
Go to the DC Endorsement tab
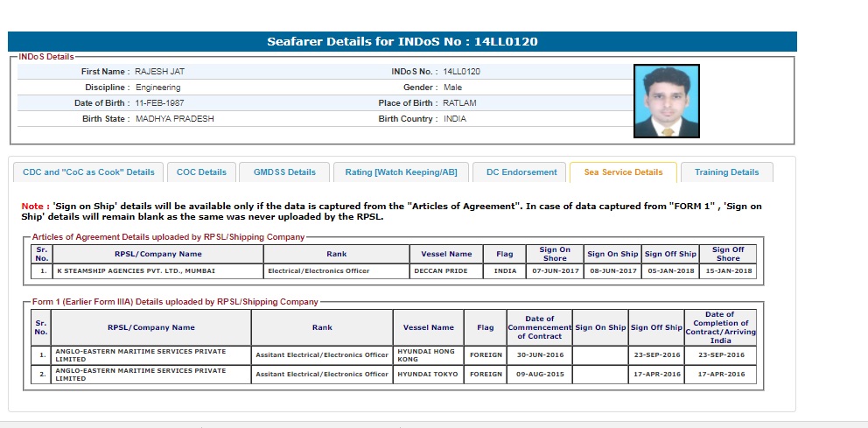coord(521,172)
